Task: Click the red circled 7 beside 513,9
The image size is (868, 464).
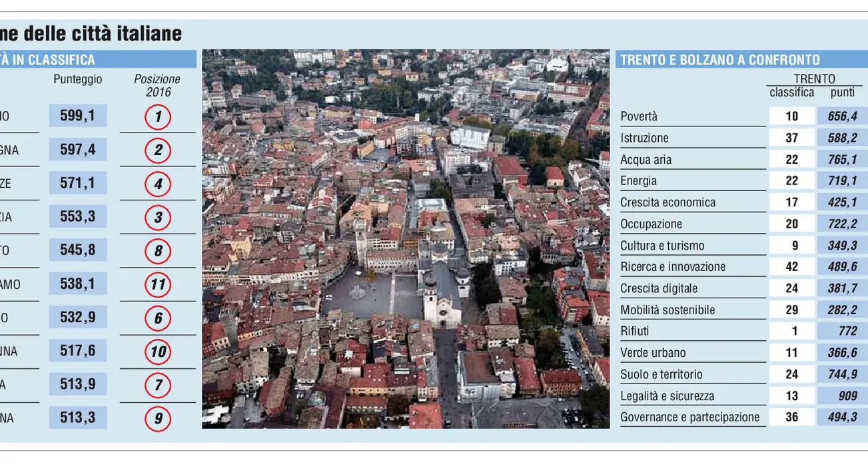Action: pyautogui.click(x=158, y=385)
